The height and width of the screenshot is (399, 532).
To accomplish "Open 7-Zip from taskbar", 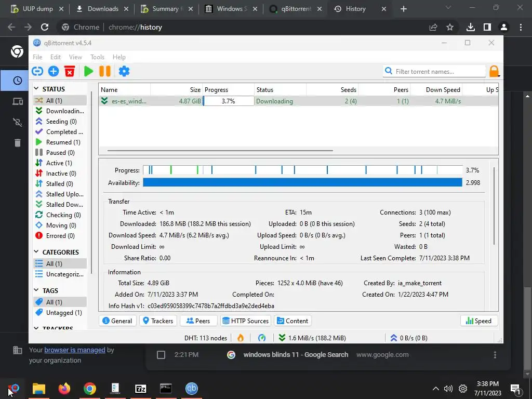I will [x=140, y=389].
